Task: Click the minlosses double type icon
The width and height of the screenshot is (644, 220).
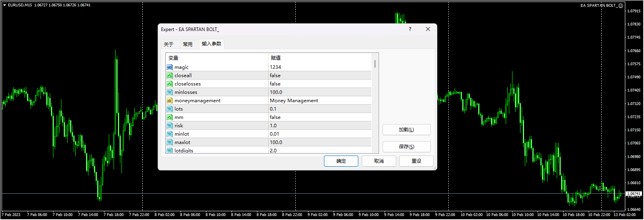Action: [170, 92]
